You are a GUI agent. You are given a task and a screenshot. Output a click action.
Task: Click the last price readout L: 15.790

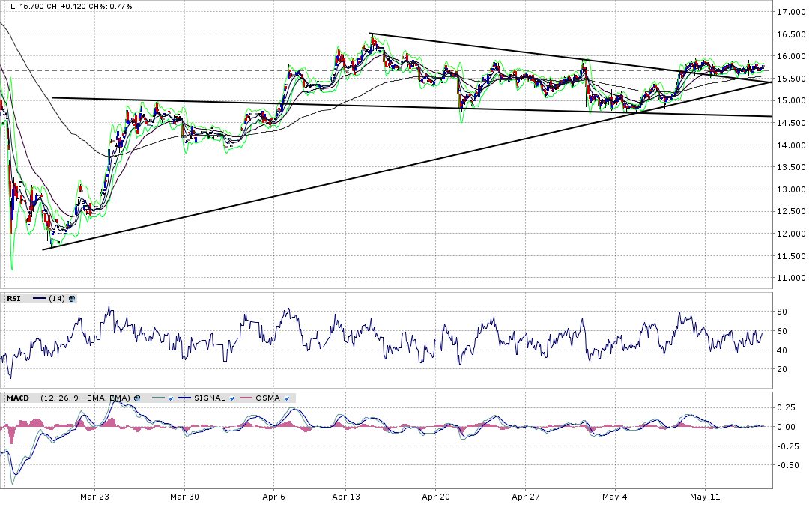click(26, 7)
